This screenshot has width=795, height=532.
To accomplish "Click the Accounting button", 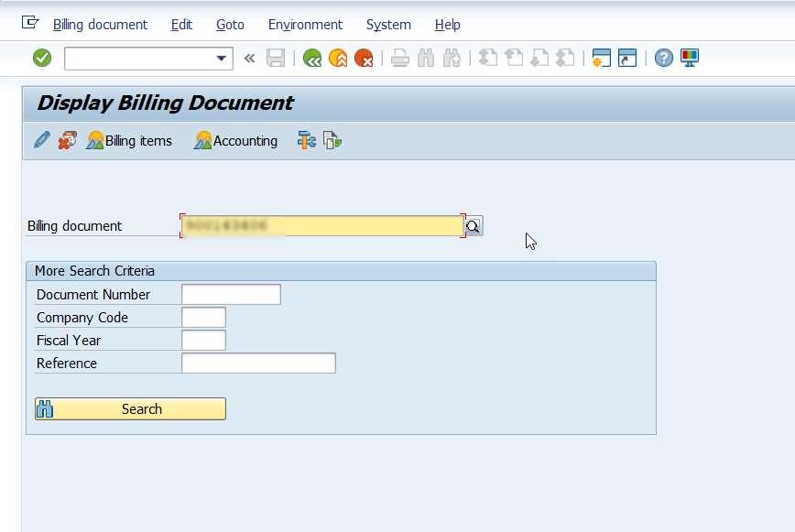I will pos(235,140).
